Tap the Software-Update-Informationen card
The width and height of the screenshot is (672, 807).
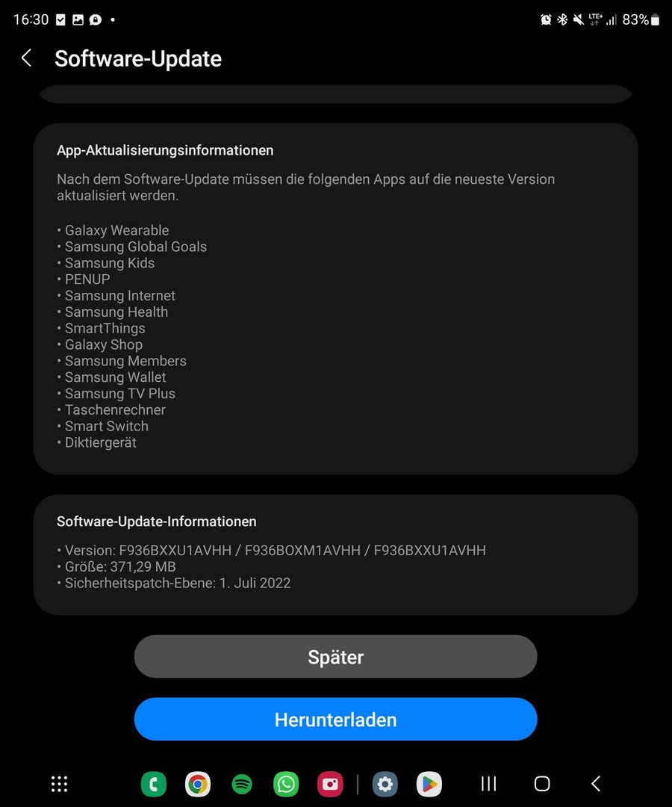[336, 554]
